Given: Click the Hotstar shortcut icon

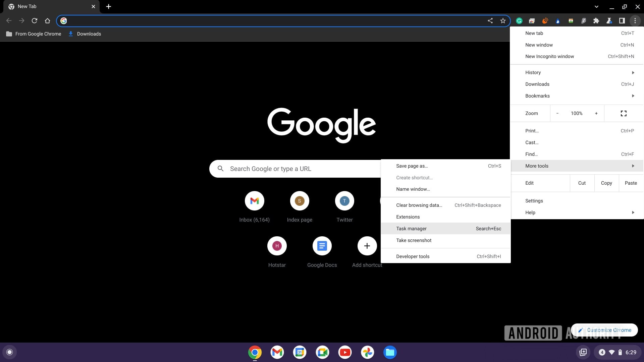Looking at the screenshot, I should (x=277, y=245).
